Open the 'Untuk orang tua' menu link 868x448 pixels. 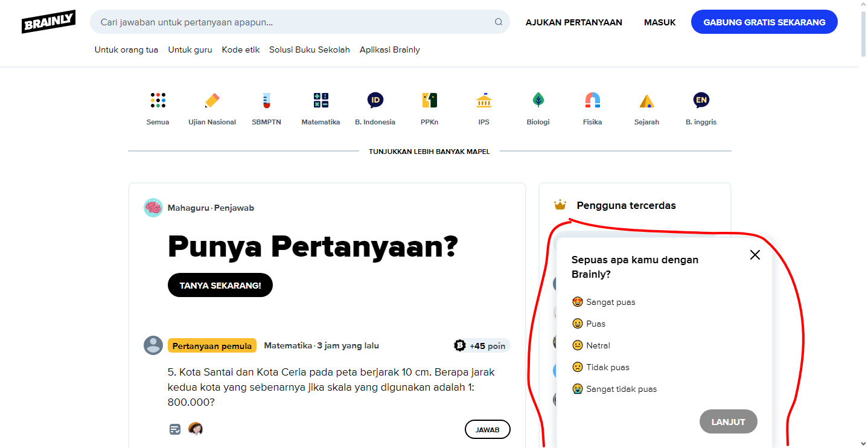[x=126, y=50]
